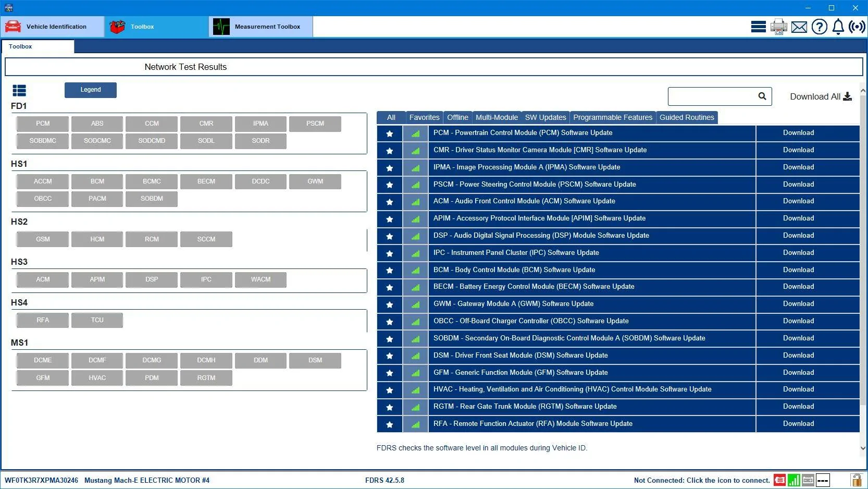Click the Legend button
This screenshot has height=489, width=868.
pos(91,90)
